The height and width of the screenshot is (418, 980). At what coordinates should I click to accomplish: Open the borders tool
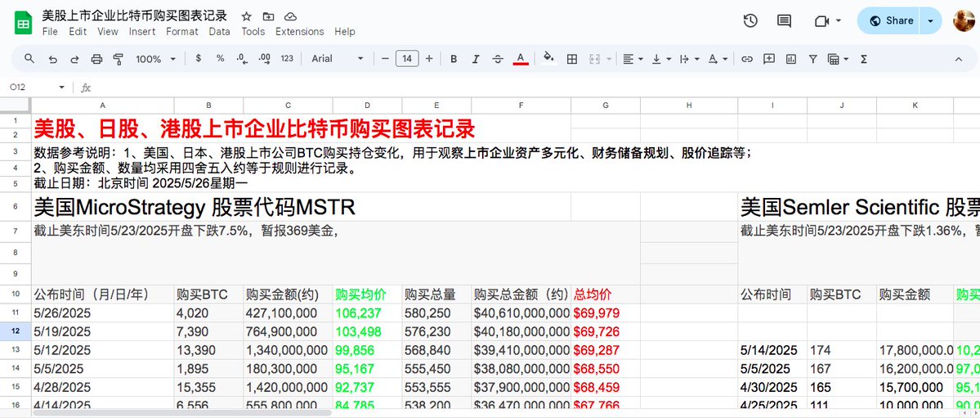[x=571, y=59]
